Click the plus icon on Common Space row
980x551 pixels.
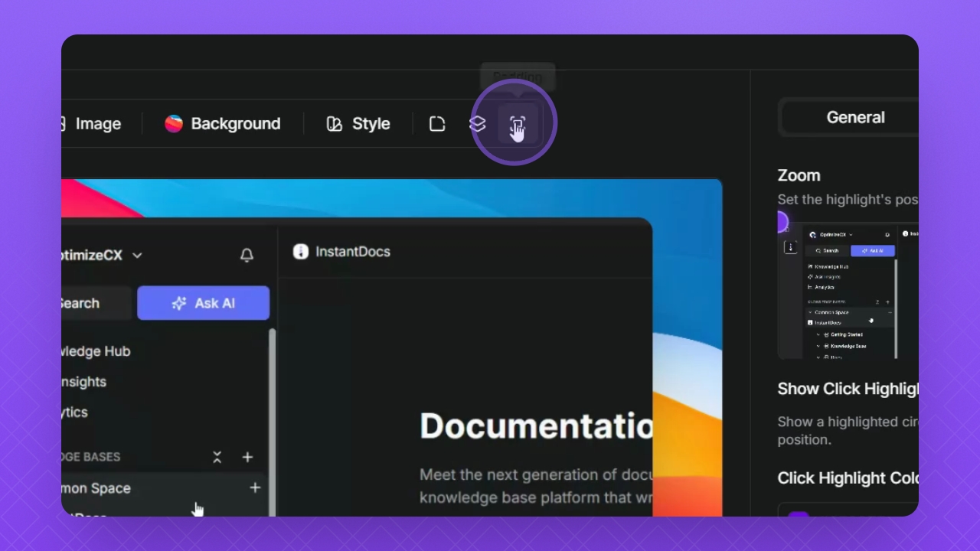coord(255,487)
